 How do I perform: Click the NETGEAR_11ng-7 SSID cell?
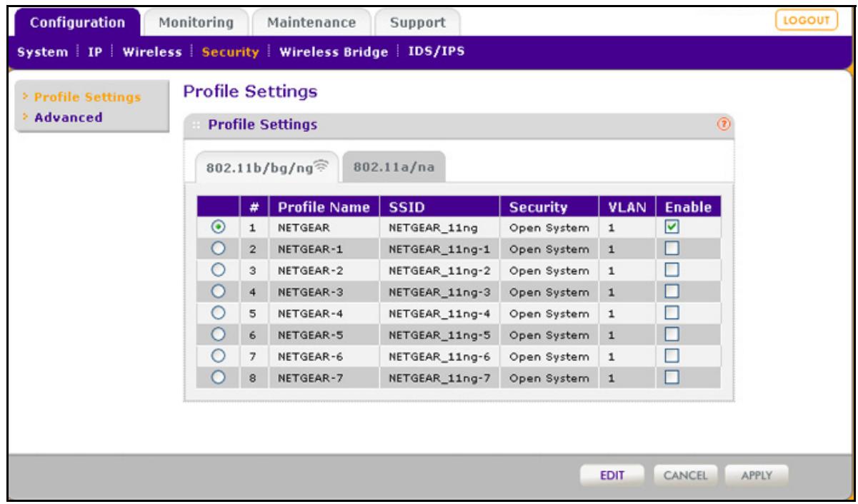pos(440,376)
